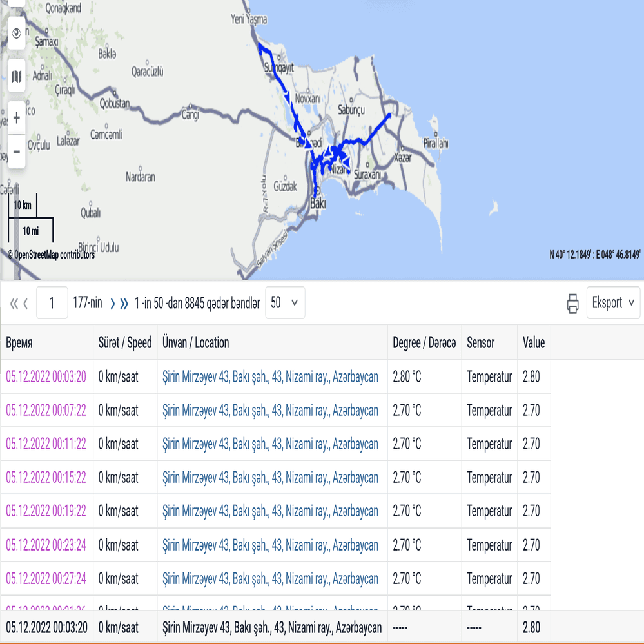Open the map layers icon
The width and height of the screenshot is (644, 644).
16,75
